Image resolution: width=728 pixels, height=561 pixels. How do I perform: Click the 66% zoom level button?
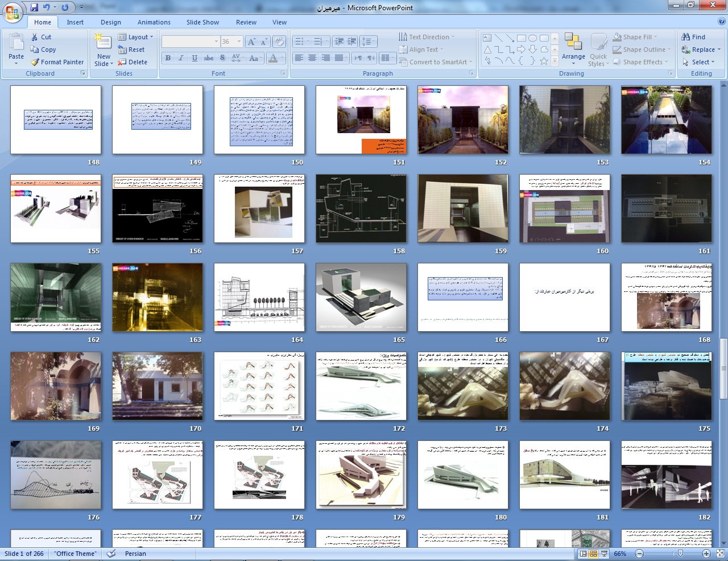pos(620,554)
